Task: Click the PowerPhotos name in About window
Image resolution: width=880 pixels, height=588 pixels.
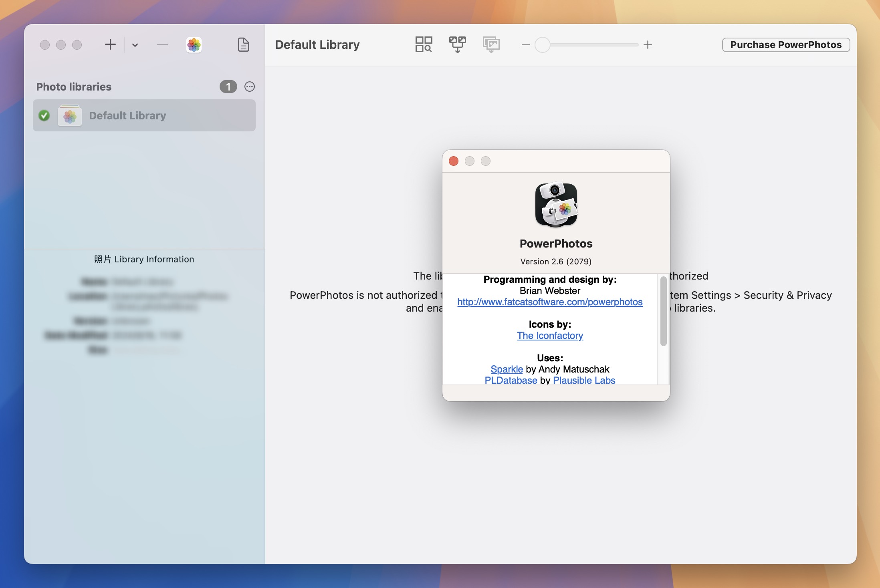Action: coord(556,244)
